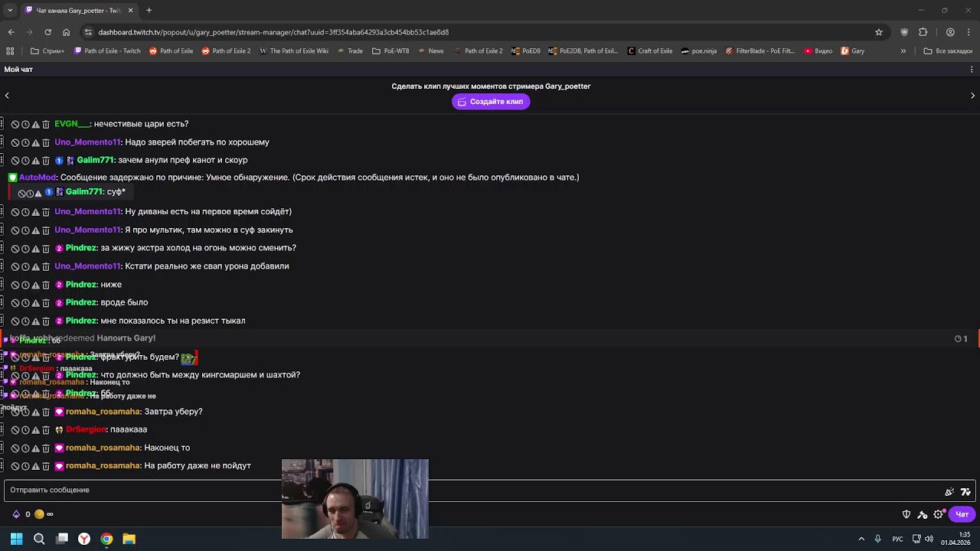Open romaha_rosamaha username in 'Наконец то' row
Screen dimensions: 980x551
pos(103,448)
